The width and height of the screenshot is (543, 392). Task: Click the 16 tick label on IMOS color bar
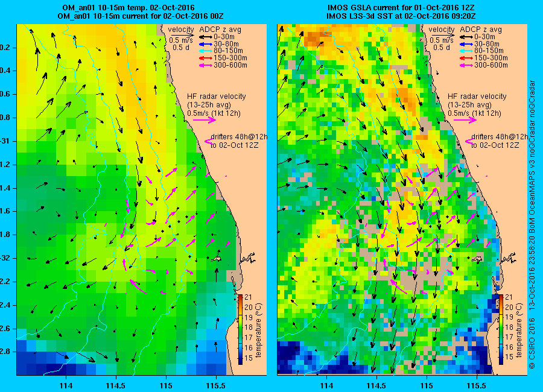point(509,347)
